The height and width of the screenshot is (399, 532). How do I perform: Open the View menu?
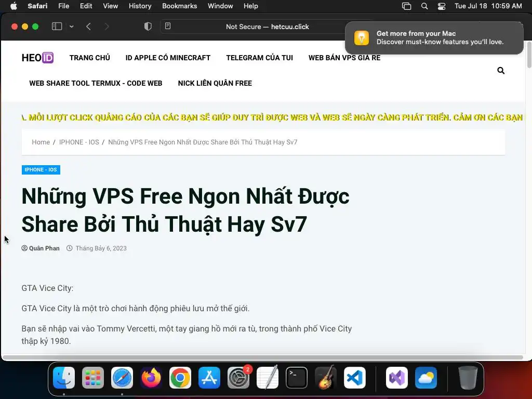[x=110, y=6]
